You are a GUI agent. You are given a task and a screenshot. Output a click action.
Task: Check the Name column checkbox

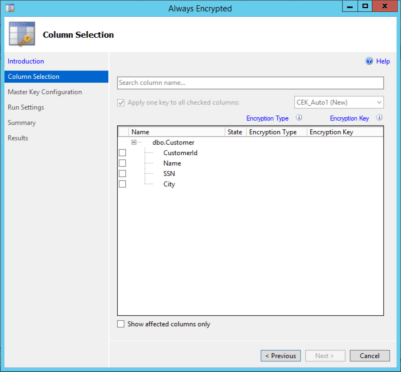[122, 163]
